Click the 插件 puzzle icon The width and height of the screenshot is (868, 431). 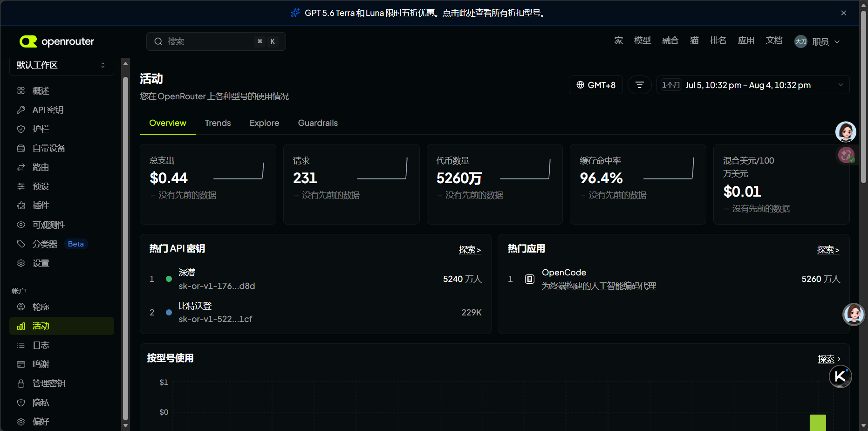(21, 205)
